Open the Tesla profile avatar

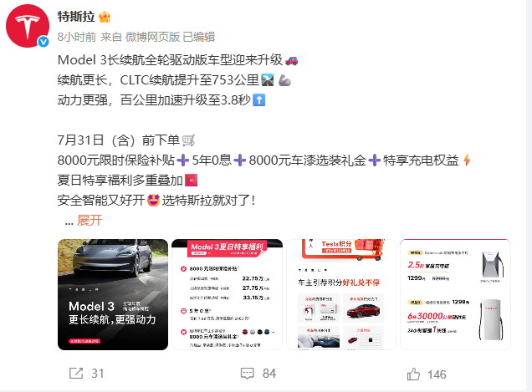27,26
